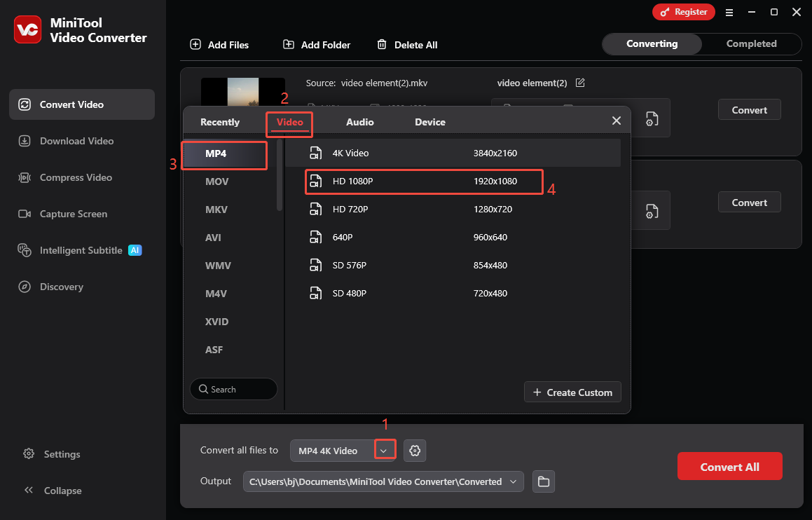This screenshot has width=812, height=520.
Task: Open the MP4 4K Video format dropdown arrow
Action: [x=383, y=451]
